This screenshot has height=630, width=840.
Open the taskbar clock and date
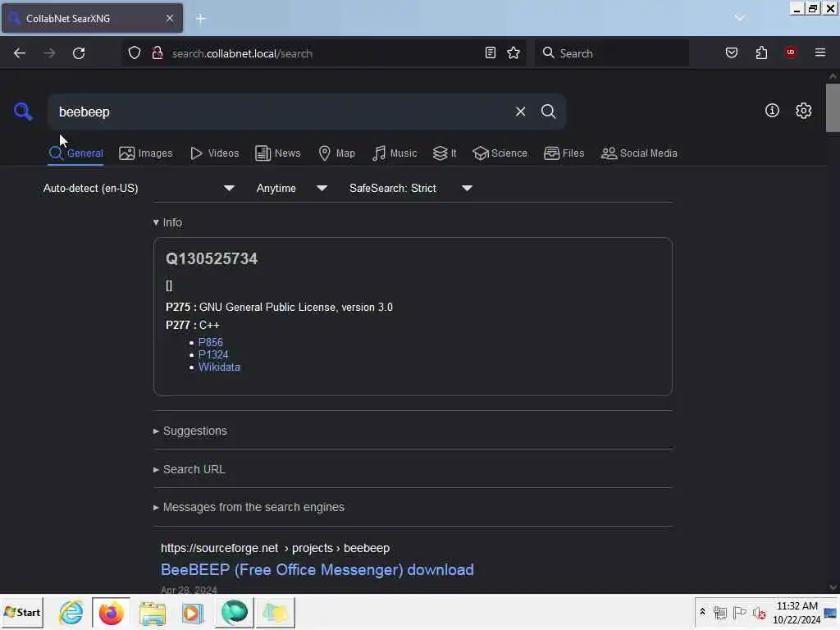point(796,612)
